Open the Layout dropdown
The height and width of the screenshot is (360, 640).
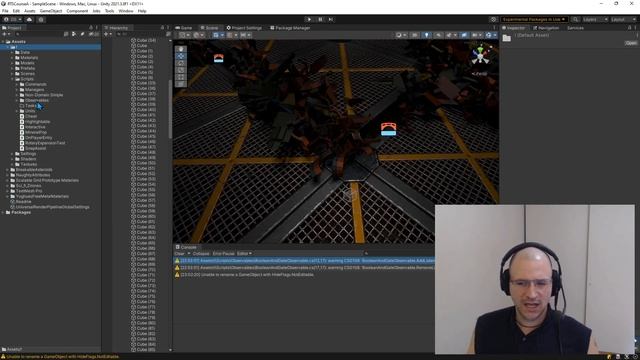(x=623, y=19)
